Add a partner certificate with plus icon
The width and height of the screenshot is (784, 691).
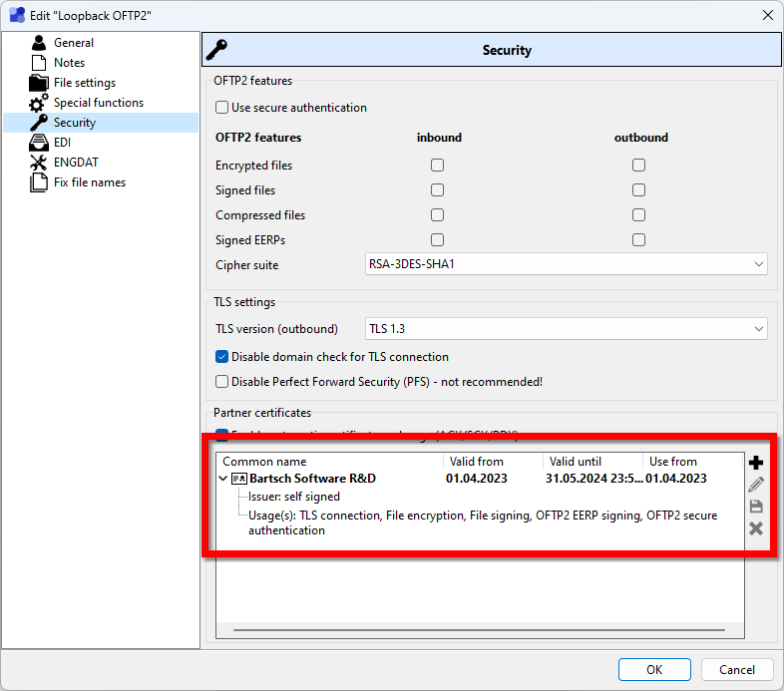[756, 463]
